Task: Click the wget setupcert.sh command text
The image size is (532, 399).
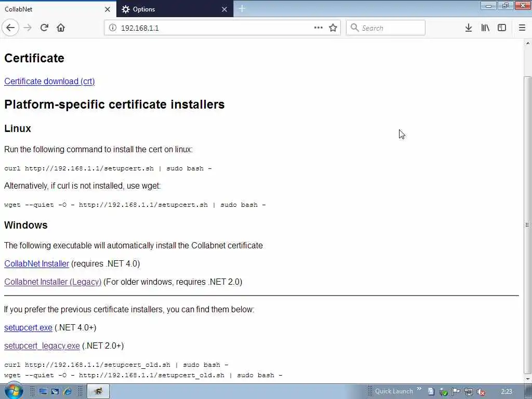Action: pyautogui.click(x=135, y=205)
